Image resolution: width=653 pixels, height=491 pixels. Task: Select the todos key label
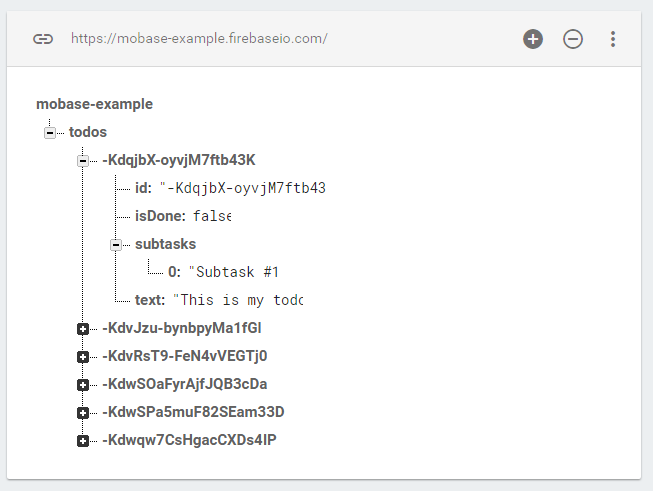88,132
